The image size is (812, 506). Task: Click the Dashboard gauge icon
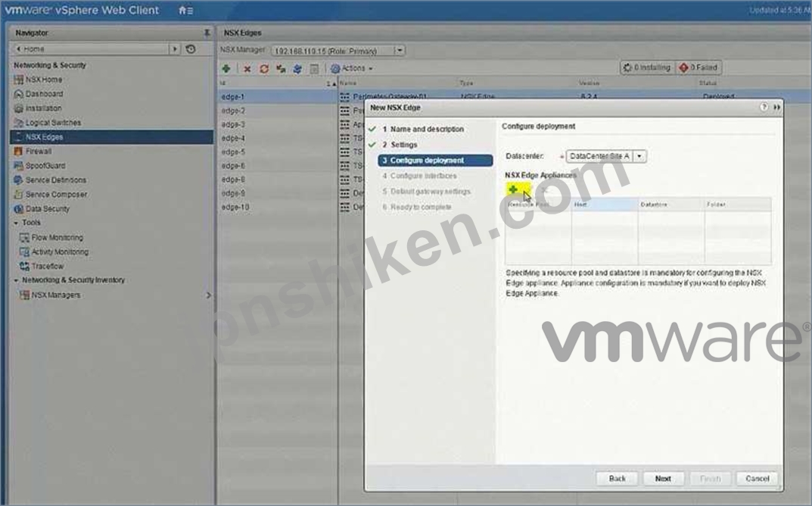(19, 94)
